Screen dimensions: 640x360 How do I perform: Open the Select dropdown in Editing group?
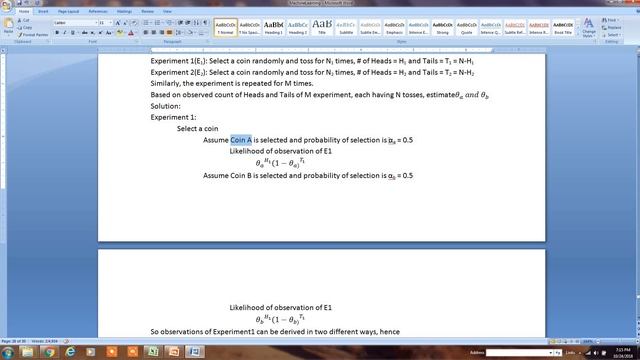[x=611, y=35]
